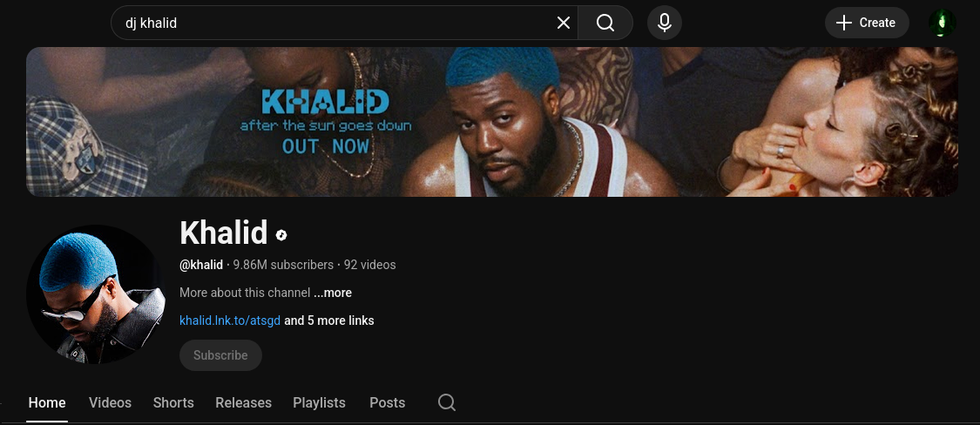Subscribe to the Khalid channel
This screenshot has width=980, height=425.
220,355
